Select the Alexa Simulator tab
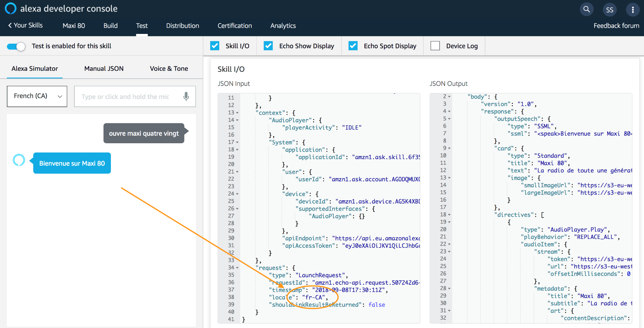644x328 pixels. click(x=35, y=69)
